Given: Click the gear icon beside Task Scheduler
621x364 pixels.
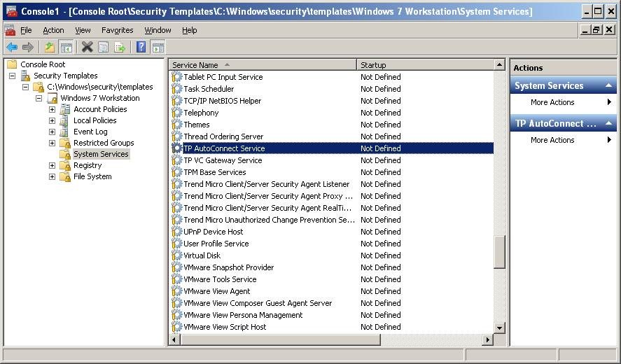Looking at the screenshot, I should [176, 89].
